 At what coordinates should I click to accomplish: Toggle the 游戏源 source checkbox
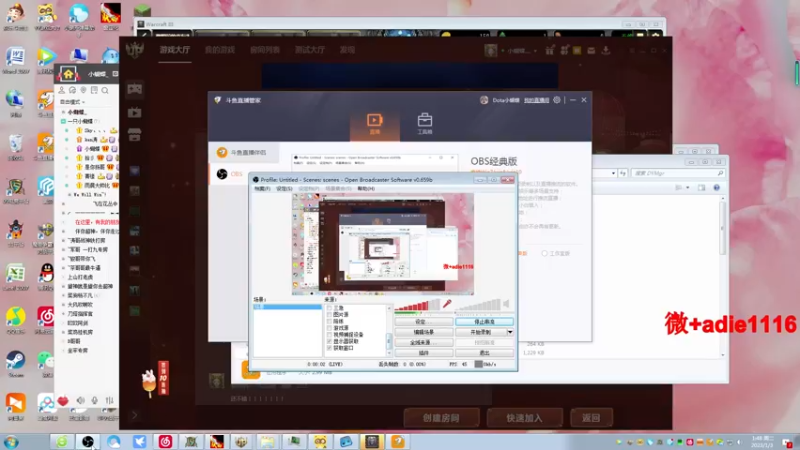(330, 328)
